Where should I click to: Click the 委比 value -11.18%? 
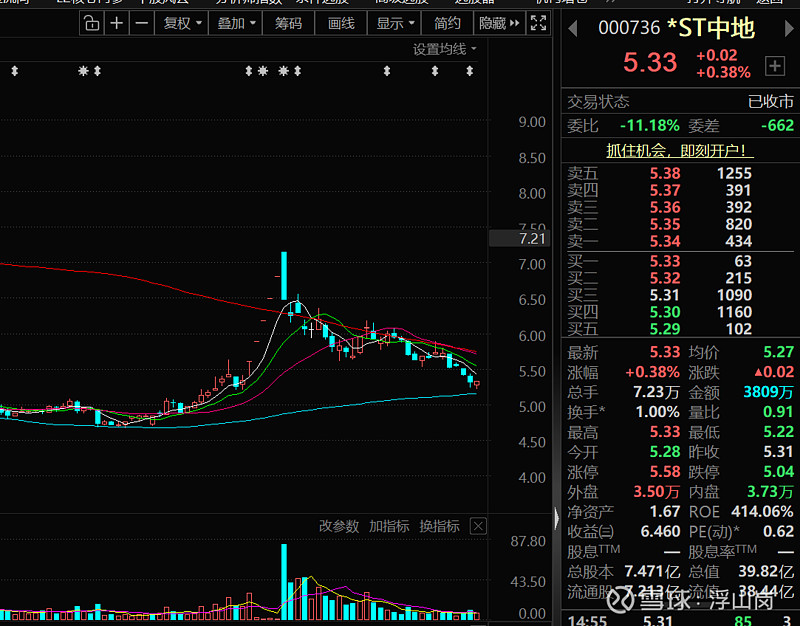pyautogui.click(x=649, y=126)
